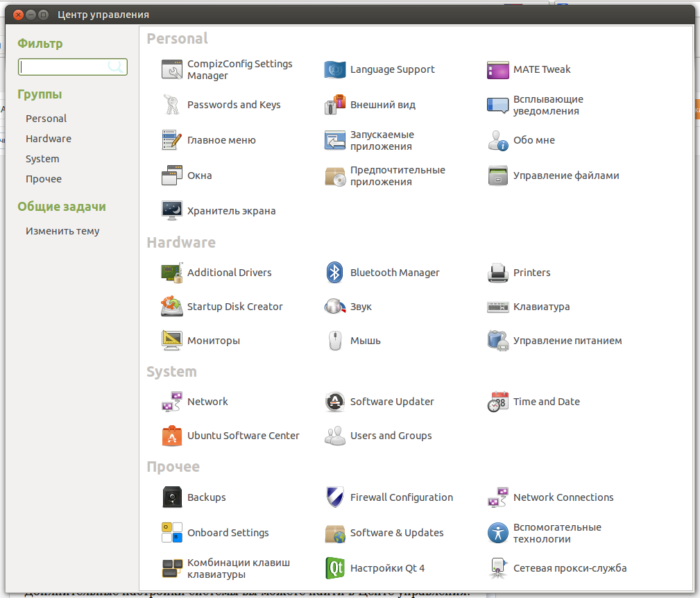The height and width of the screenshot is (598, 700).
Task: Click Изменить тему common task
Action: point(62,231)
